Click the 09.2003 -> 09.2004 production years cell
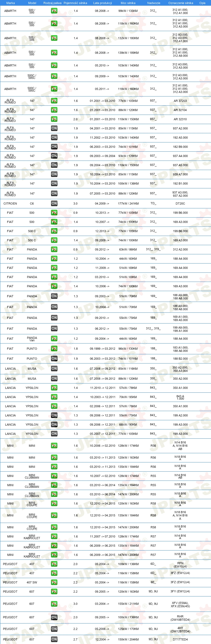211x644 pixels. tap(103, 156)
